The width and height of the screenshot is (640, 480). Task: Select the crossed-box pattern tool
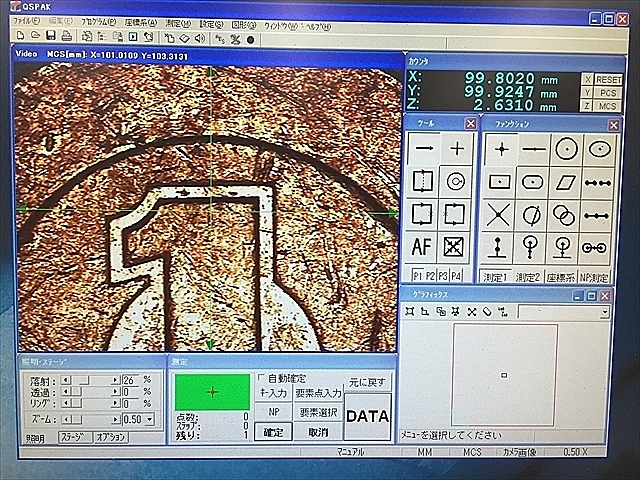pyautogui.click(x=453, y=247)
